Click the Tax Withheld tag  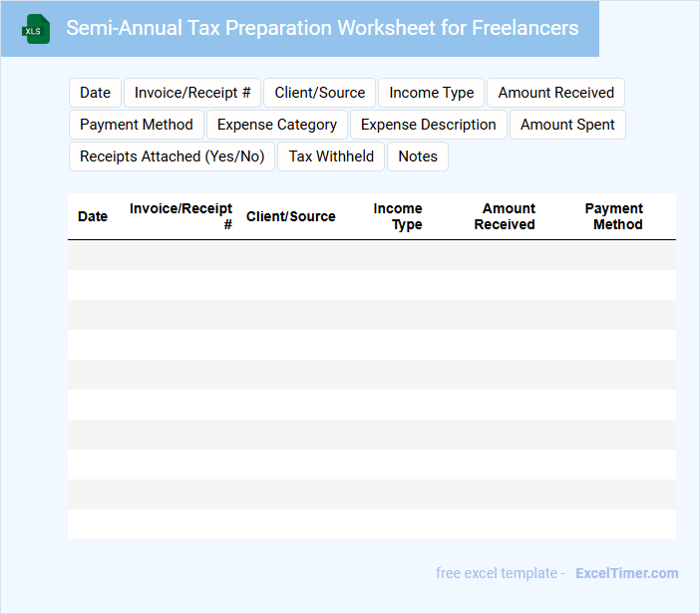[331, 156]
